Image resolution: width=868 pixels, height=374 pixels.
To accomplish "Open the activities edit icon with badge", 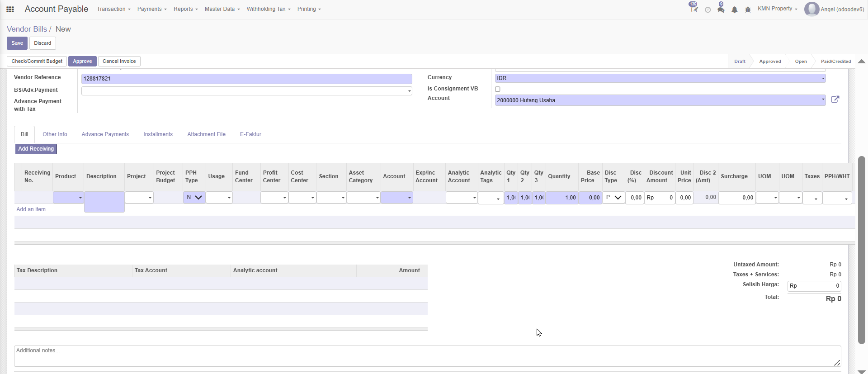I will click(694, 9).
